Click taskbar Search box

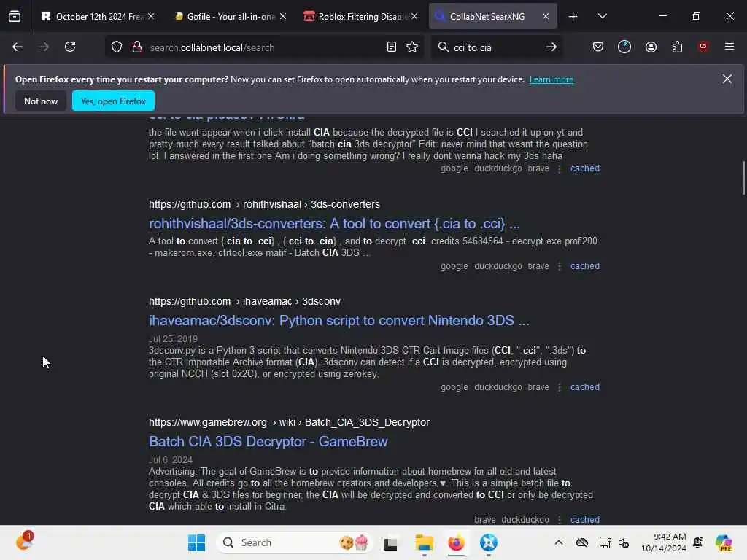(x=295, y=542)
